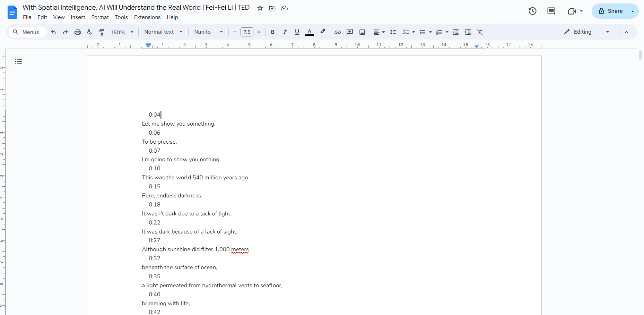Insert a numbered list
This screenshot has width=644, height=315.
(x=439, y=32)
